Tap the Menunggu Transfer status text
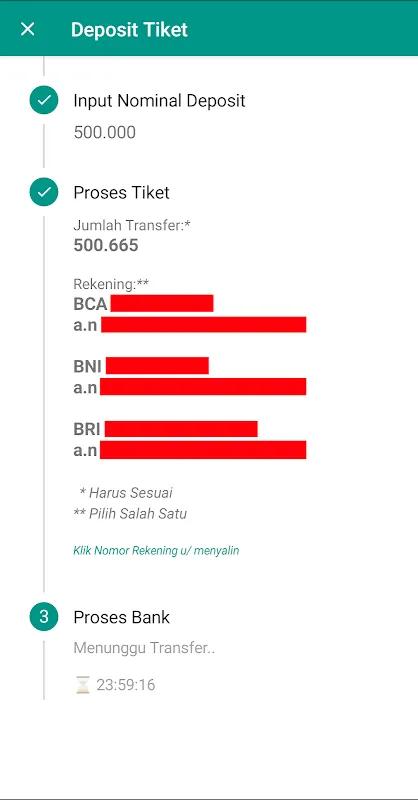Image resolution: width=418 pixels, height=800 pixels. 144,648
